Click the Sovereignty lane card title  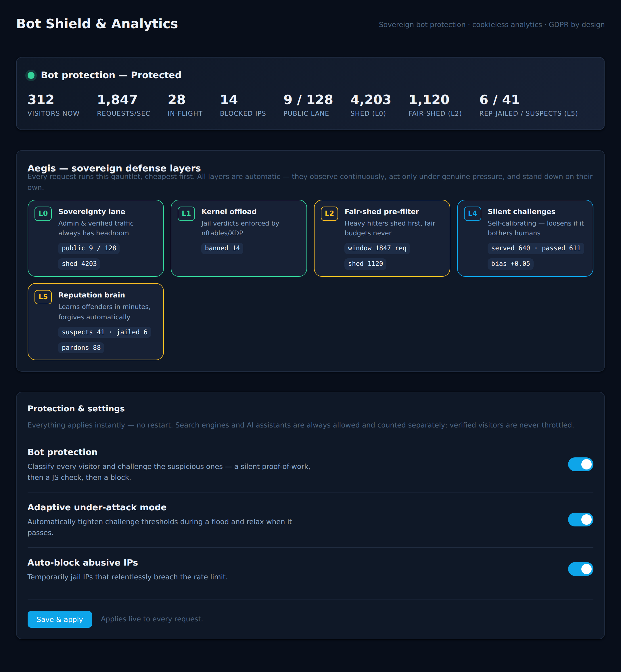(x=92, y=211)
